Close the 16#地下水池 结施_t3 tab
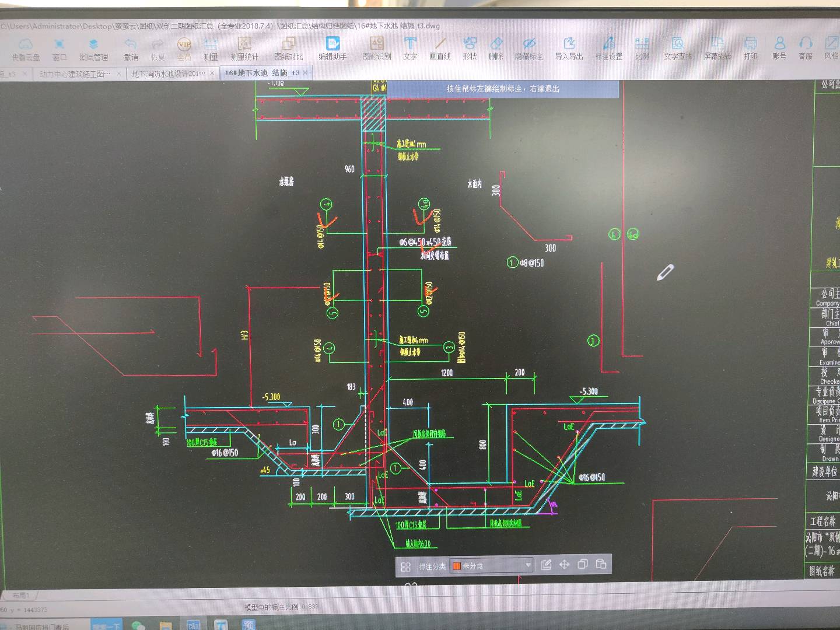The image size is (840, 630). pos(305,73)
